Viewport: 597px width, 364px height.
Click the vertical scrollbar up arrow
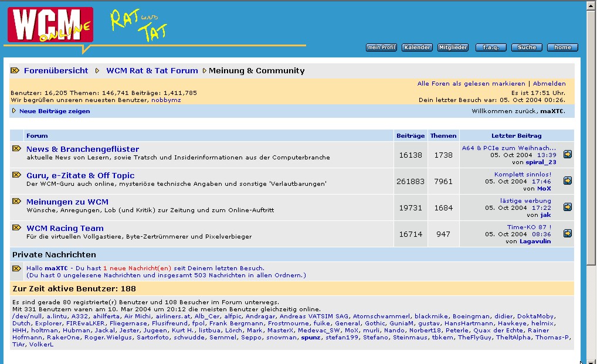point(591,5)
